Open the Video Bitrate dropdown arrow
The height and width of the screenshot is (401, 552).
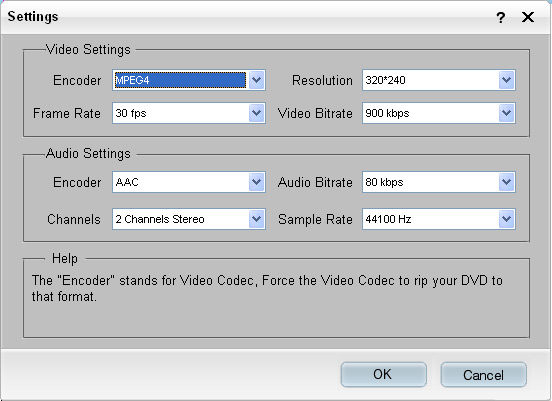(x=507, y=113)
